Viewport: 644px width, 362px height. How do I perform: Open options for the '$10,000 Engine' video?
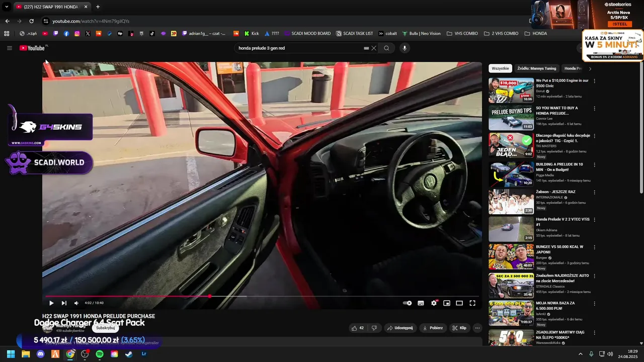(594, 81)
